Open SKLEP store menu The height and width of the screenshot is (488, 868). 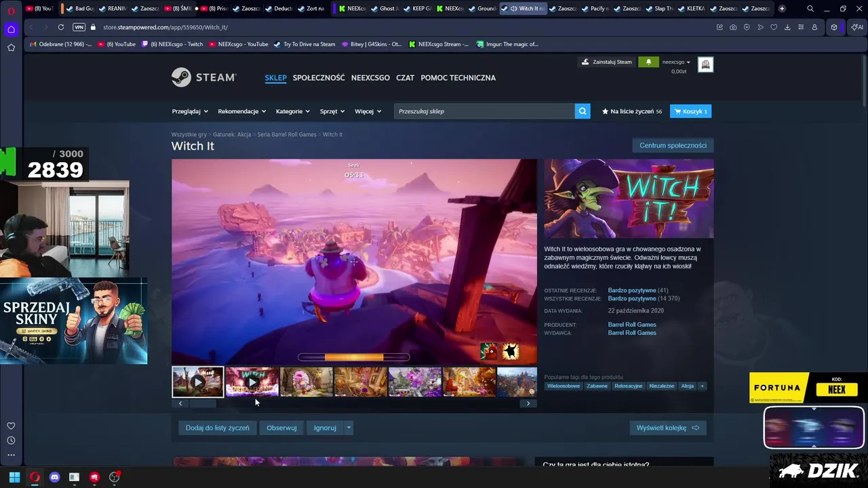pyautogui.click(x=275, y=78)
